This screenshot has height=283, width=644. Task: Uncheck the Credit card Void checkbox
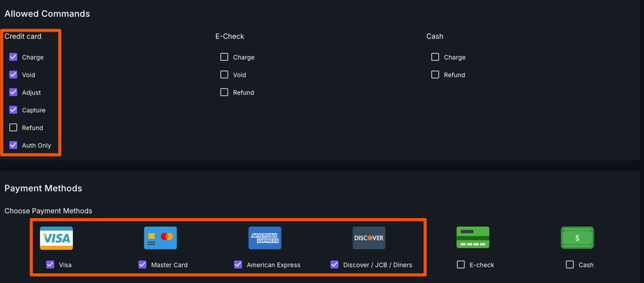click(x=13, y=75)
